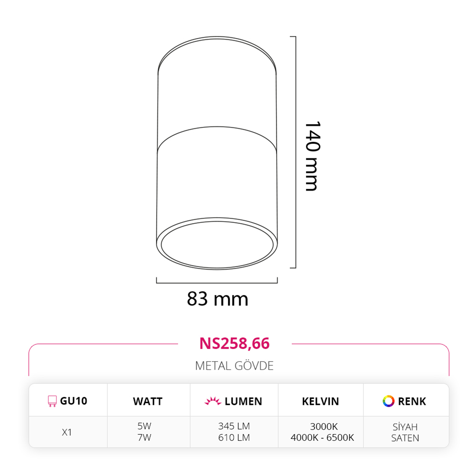Click the horizontal width dimension bracket

click(x=217, y=280)
